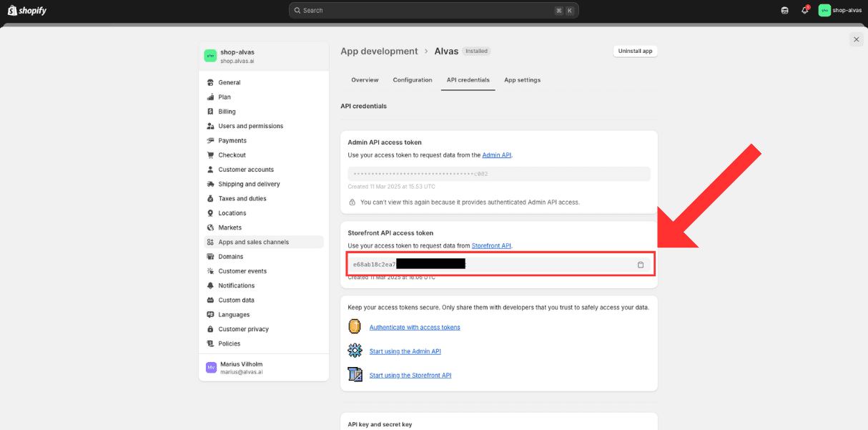Click the Search field in the top bar
The image size is (868, 430).
pyautogui.click(x=434, y=10)
